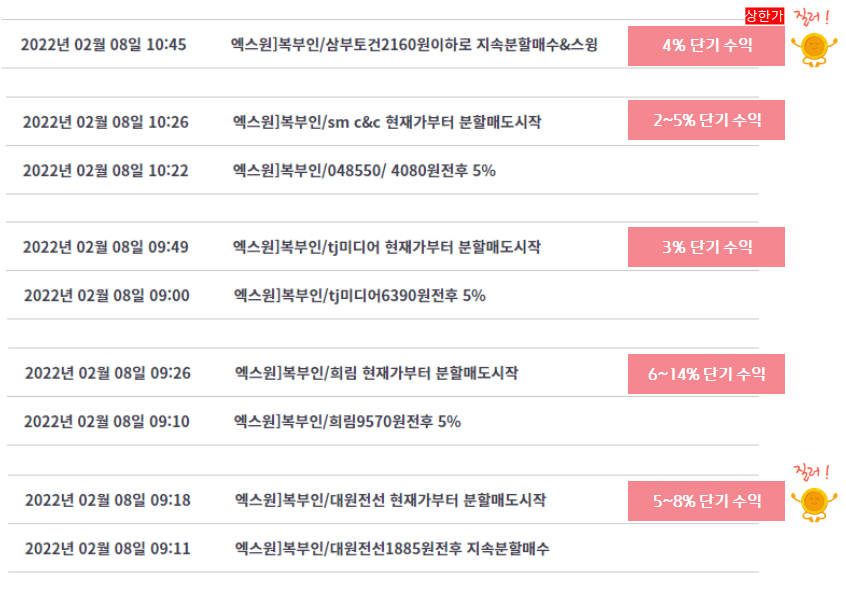Click the top handwritten 질러! sticker
Screen dimensions: 846x616
pyautogui.click(x=811, y=17)
